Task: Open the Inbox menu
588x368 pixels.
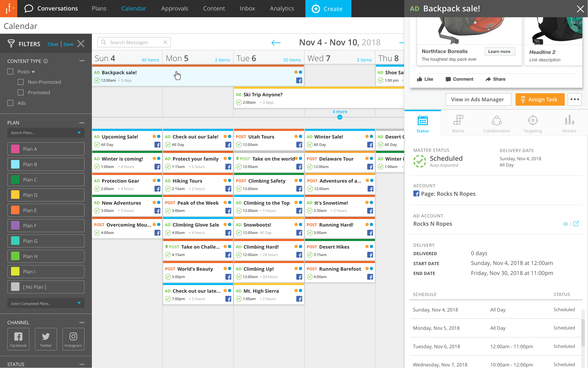Action: click(247, 8)
